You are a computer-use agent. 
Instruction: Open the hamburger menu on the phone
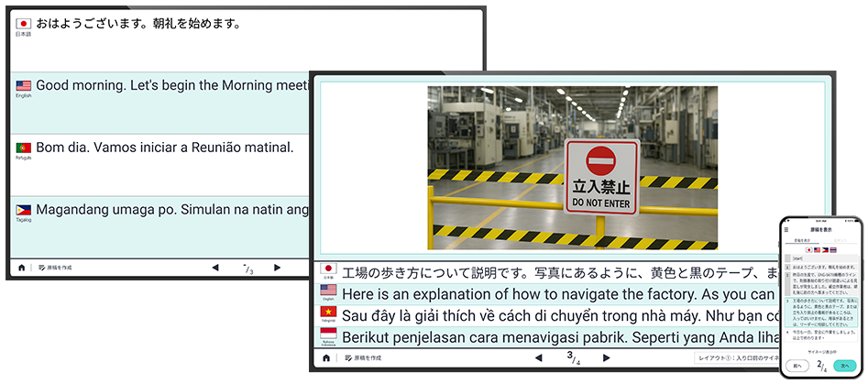[x=786, y=230]
